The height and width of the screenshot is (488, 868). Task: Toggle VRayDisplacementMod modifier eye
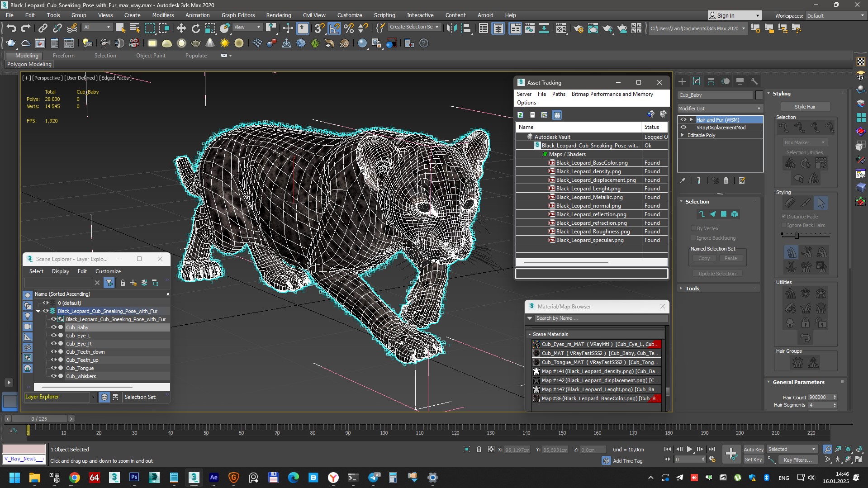pos(683,128)
